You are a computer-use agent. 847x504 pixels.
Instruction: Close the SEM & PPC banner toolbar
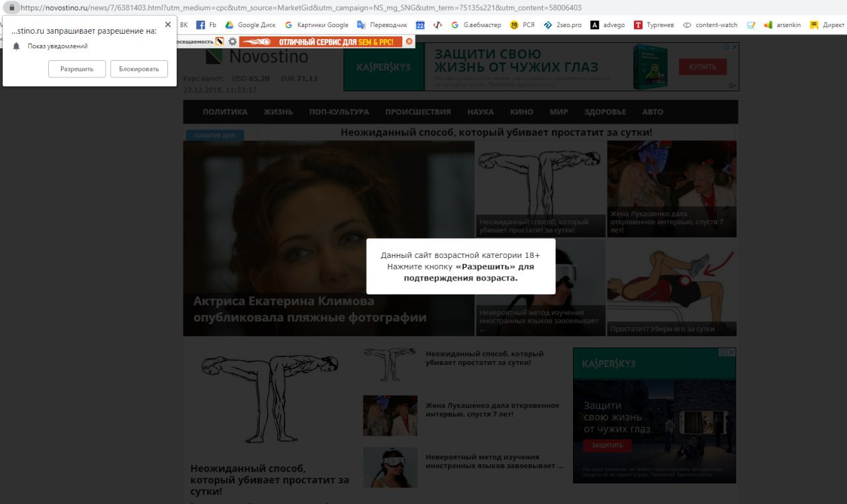coord(409,41)
